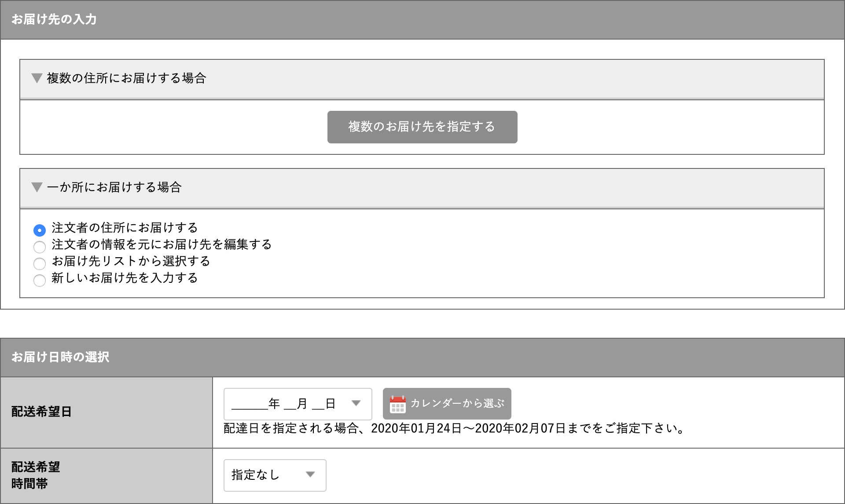Select 注文者の情報を元にお届け先を編集する option

pos(40,247)
